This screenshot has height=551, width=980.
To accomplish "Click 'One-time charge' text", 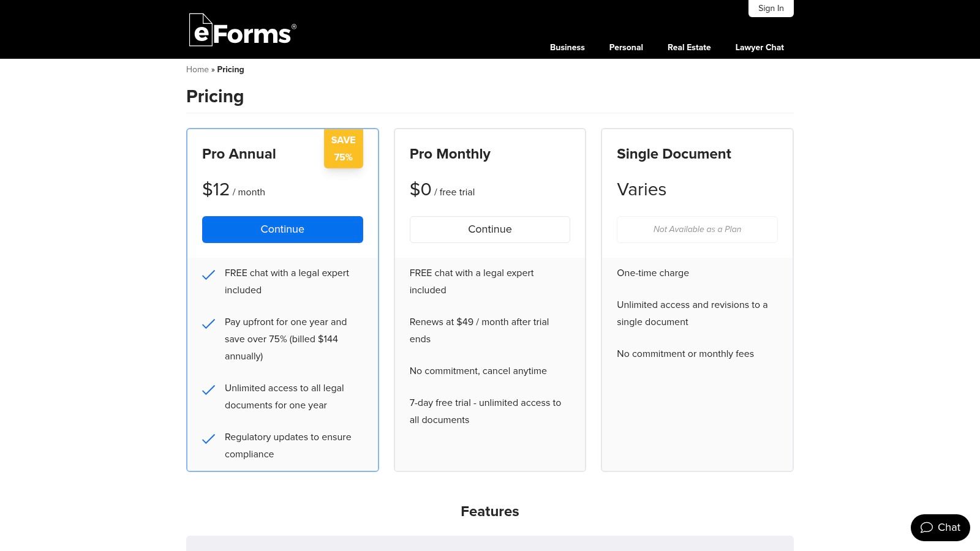I will click(653, 273).
